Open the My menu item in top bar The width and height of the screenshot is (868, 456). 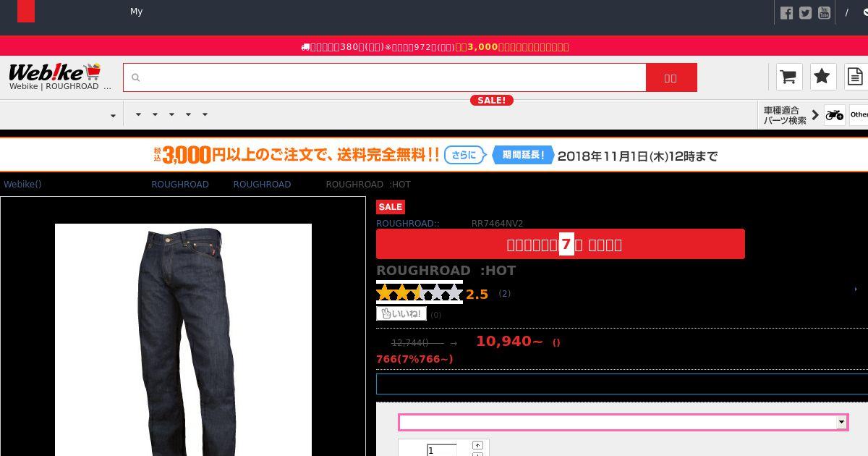[x=136, y=11]
